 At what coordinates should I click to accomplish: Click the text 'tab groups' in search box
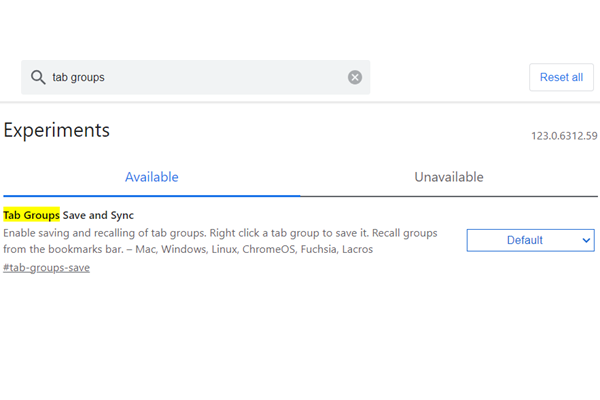click(x=78, y=77)
